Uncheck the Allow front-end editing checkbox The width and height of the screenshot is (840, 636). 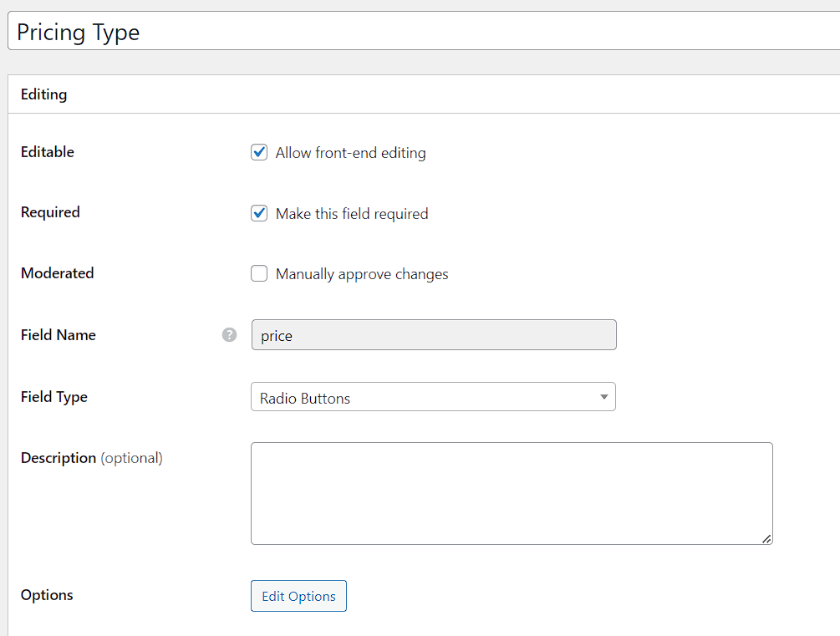point(259,152)
